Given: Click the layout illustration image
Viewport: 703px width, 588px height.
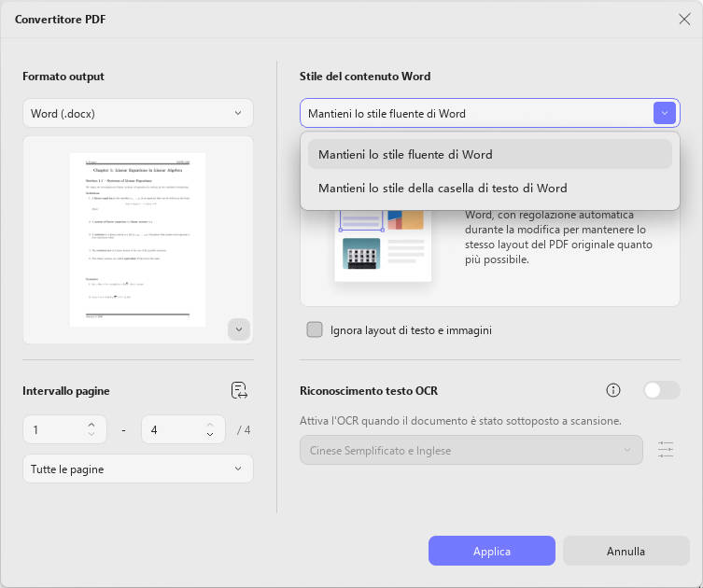Looking at the screenshot, I should click(384, 245).
